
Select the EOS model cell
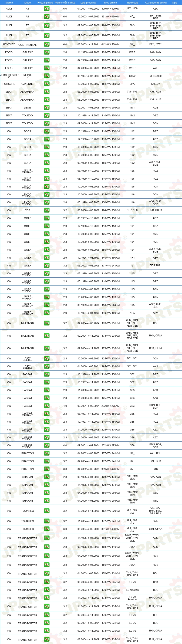coord(27,210)
